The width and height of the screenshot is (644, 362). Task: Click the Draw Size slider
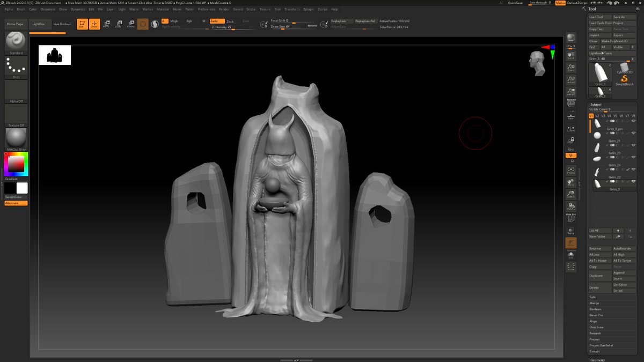tap(294, 26)
